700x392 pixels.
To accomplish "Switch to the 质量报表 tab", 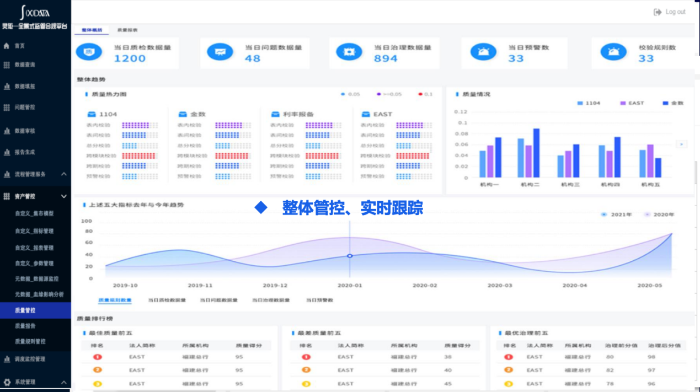I will pos(127,30).
